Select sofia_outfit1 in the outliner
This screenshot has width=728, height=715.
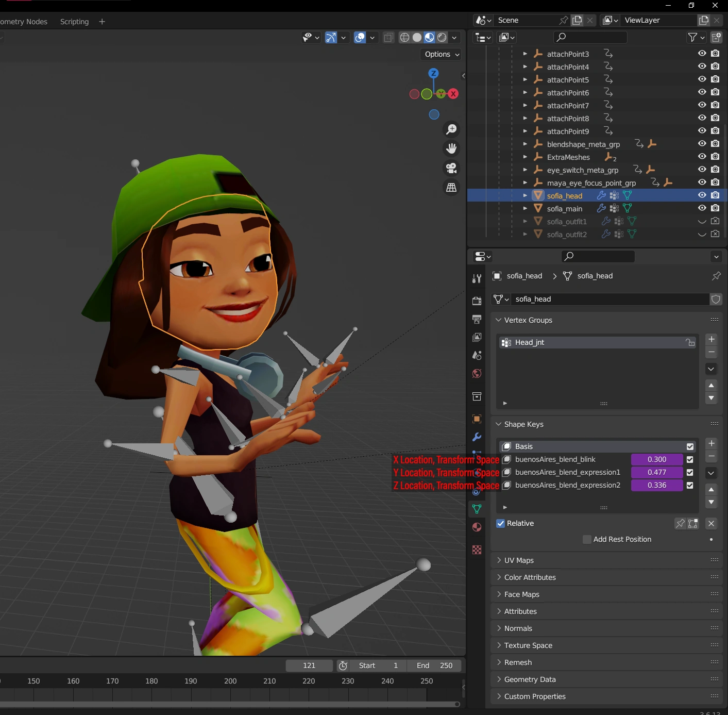pos(567,222)
